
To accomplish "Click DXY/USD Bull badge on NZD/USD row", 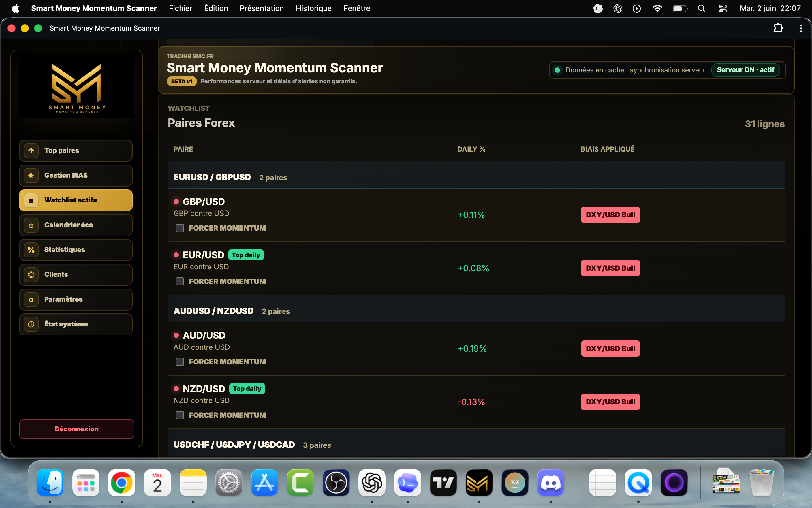I will [x=610, y=402].
